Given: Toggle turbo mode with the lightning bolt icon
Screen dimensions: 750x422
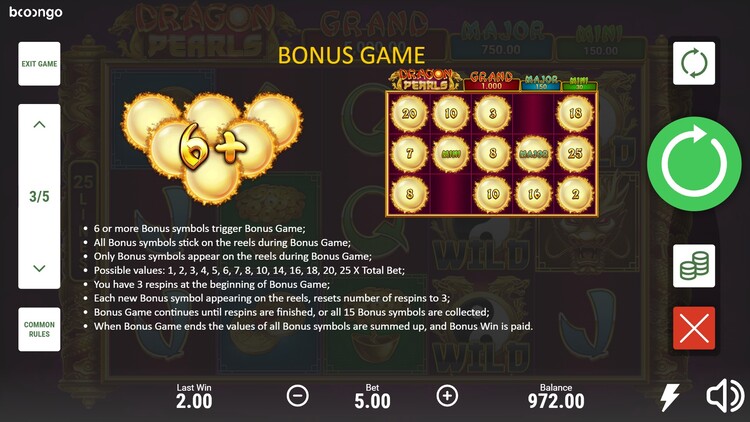Looking at the screenshot, I should coord(670,397).
